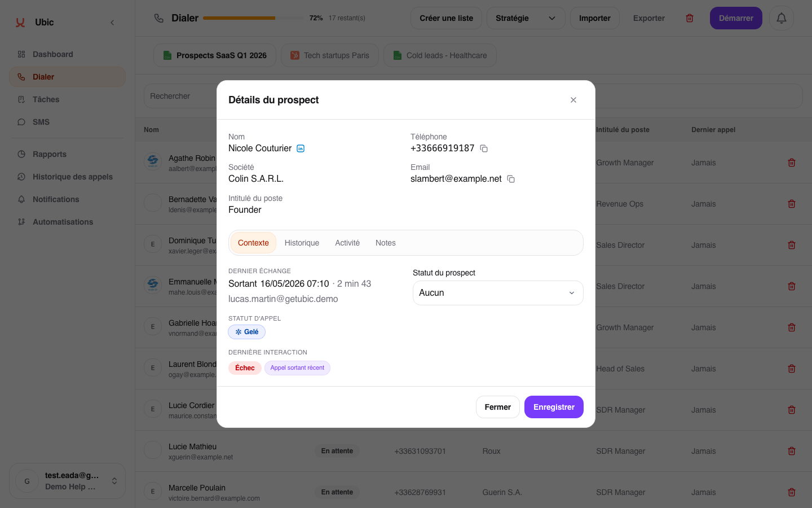Open the Notes tab
Image resolution: width=812 pixels, height=508 pixels.
tap(386, 243)
